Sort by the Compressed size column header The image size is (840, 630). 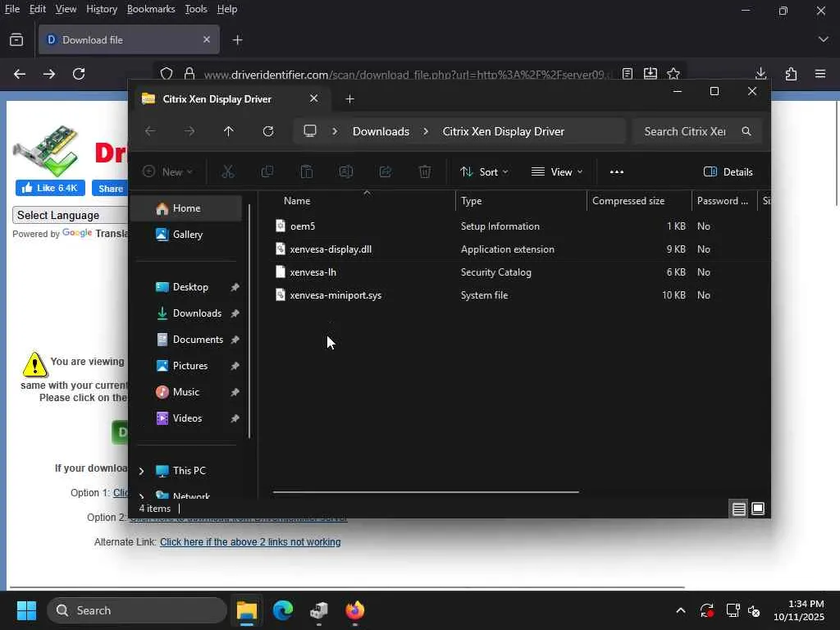click(638, 201)
